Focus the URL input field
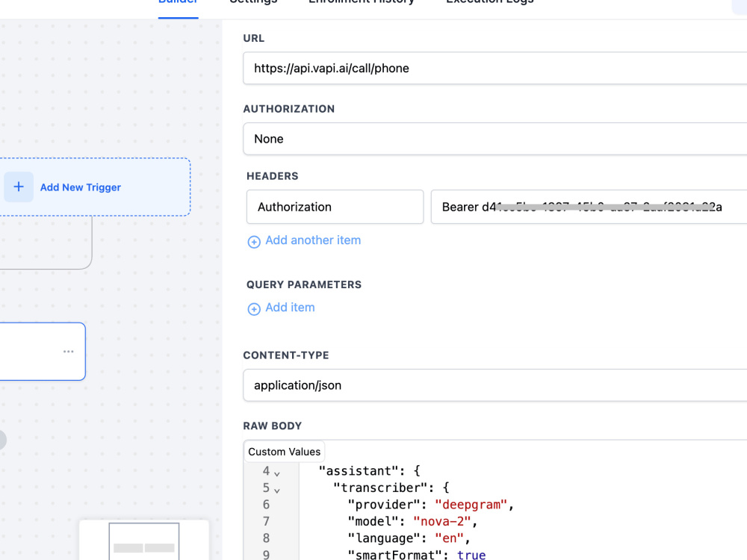The image size is (747, 560). 495,68
